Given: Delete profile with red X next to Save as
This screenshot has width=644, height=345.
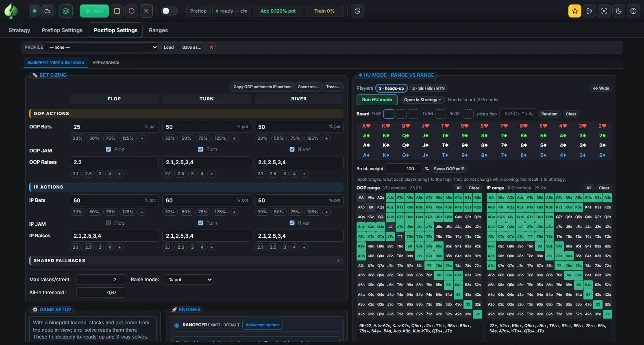Looking at the screenshot, I should click(211, 47).
